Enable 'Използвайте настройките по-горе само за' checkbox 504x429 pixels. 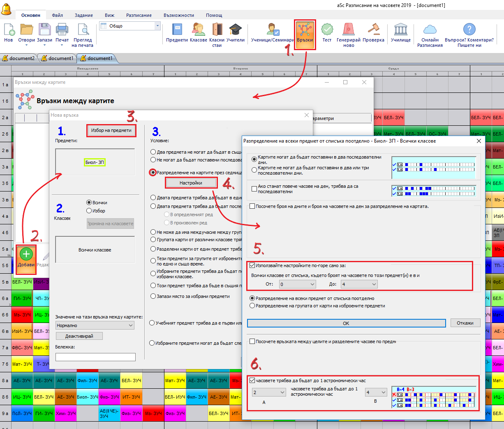click(x=252, y=265)
